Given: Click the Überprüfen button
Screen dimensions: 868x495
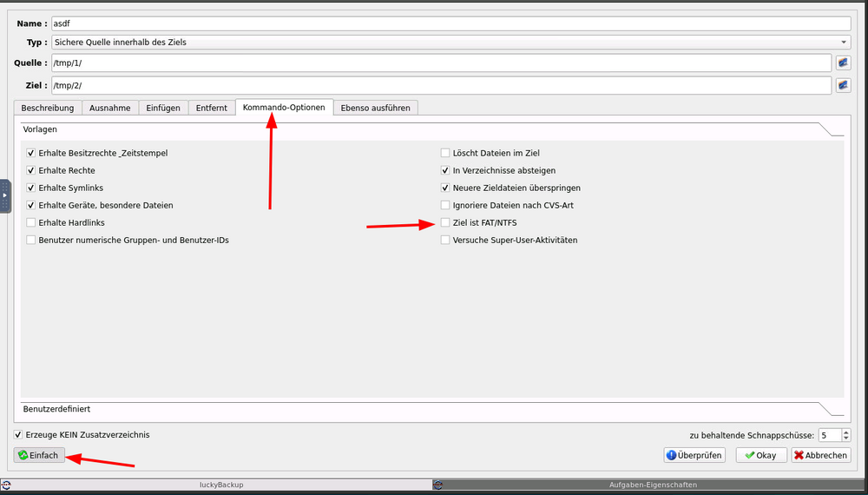Looking at the screenshot, I should click(x=694, y=455).
